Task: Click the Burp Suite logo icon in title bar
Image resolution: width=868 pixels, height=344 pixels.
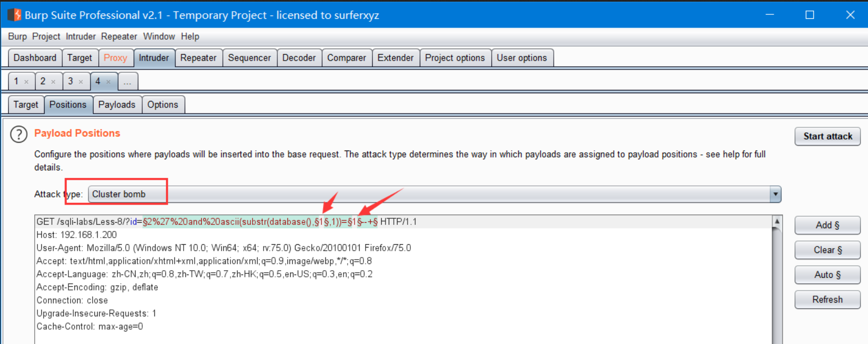Action: 14,14
